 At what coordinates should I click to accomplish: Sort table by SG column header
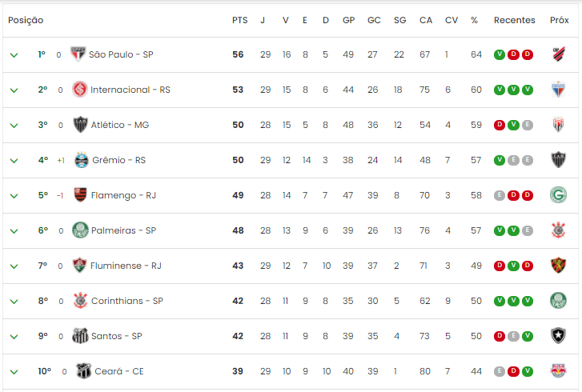click(399, 20)
